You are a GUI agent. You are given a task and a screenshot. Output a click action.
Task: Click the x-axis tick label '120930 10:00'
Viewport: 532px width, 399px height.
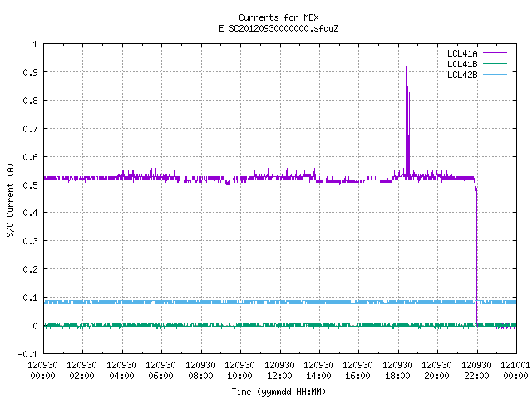point(239,371)
